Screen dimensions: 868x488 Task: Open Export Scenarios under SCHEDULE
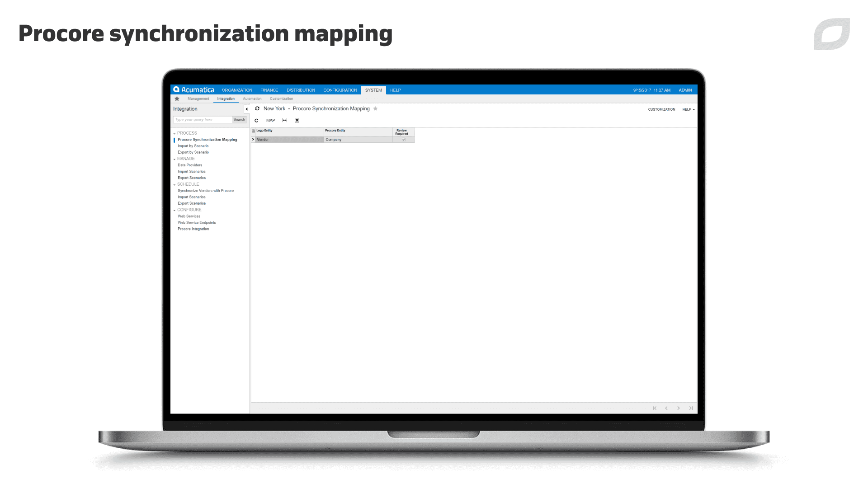pyautogui.click(x=192, y=203)
